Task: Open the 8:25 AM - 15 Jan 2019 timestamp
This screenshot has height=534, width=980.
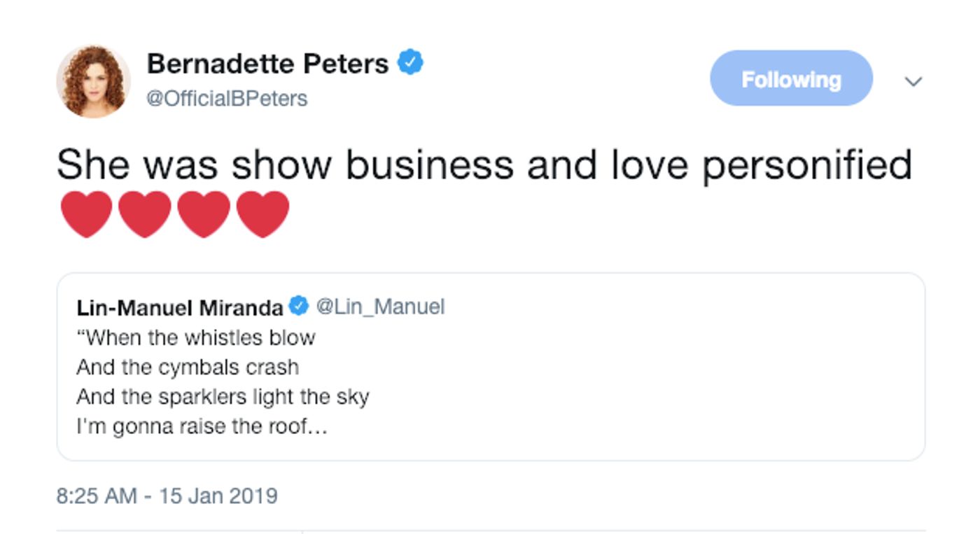Action: tap(167, 496)
